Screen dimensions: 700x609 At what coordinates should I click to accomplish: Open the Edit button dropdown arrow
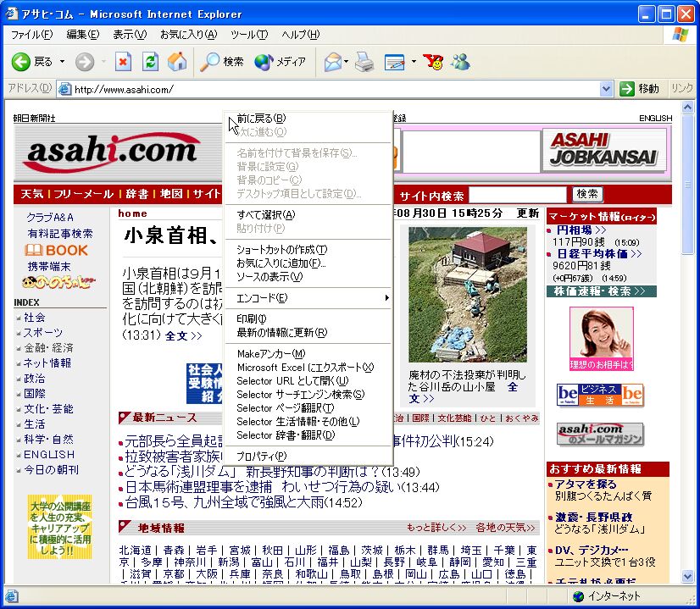414,62
